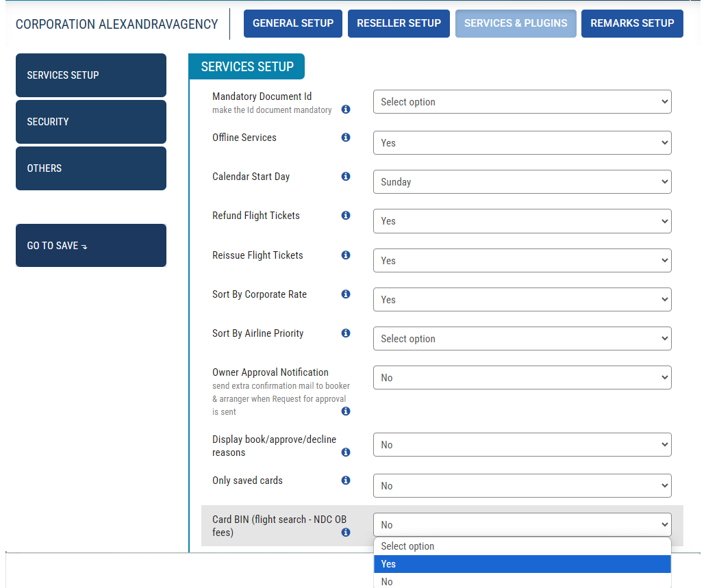The width and height of the screenshot is (706, 588).
Task: Open Sort By Airline Priority dropdown
Action: click(522, 339)
